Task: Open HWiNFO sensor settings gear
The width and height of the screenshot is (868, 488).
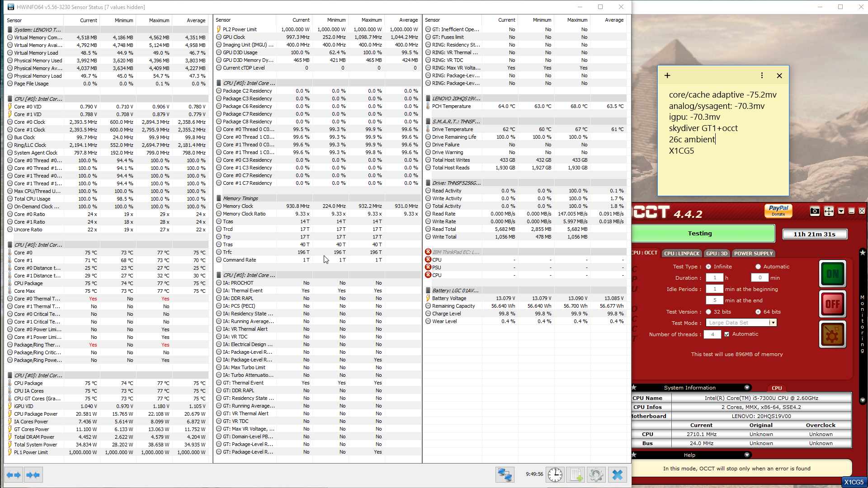Action: 596,475
